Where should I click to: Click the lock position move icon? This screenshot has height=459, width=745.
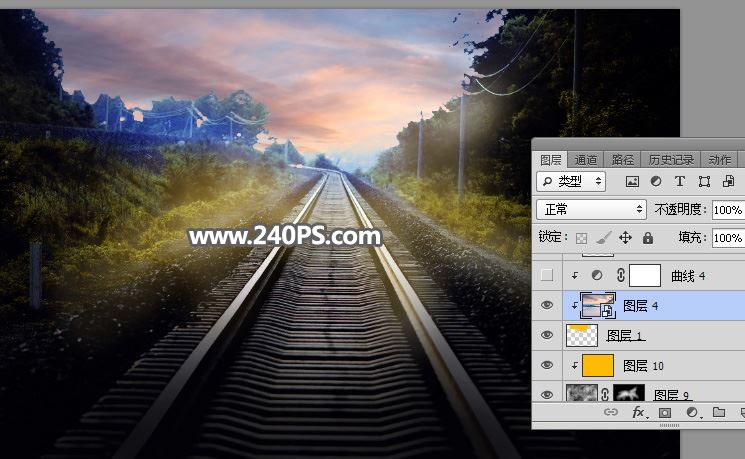[626, 238]
